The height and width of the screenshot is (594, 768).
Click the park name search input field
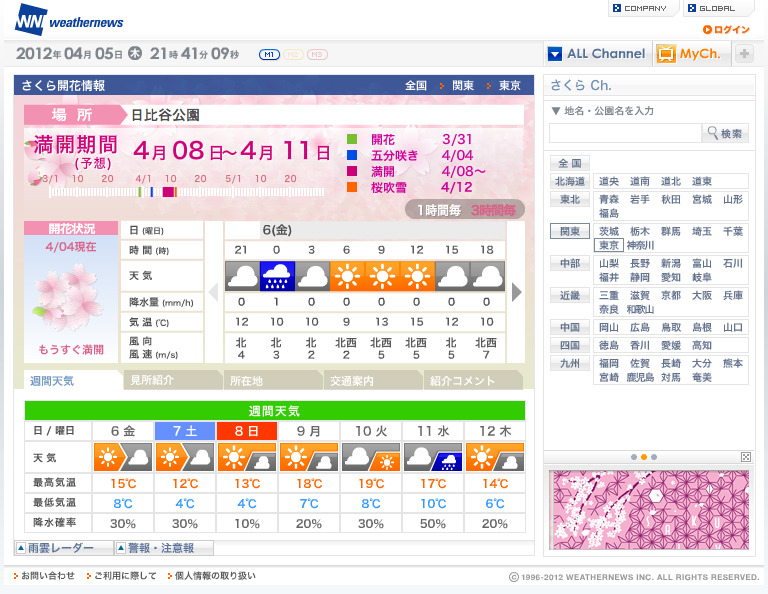(x=625, y=133)
